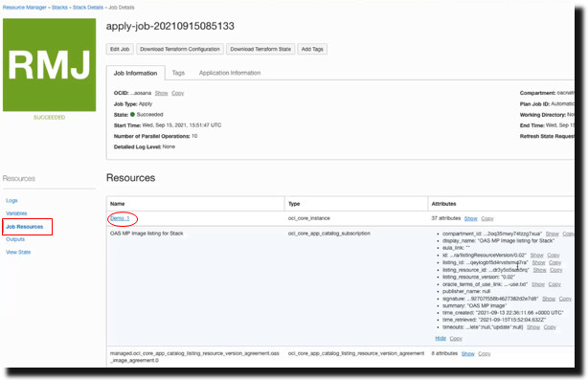This screenshot has width=588, height=380.
Task: Click the Start Time value text
Action: click(182, 125)
